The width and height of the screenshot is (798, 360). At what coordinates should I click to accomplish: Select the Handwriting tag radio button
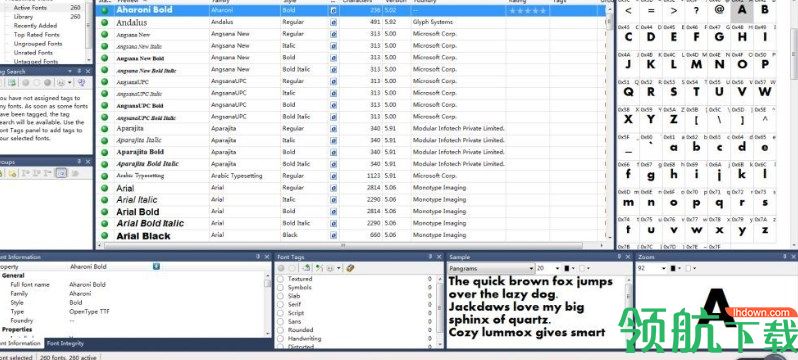280,339
